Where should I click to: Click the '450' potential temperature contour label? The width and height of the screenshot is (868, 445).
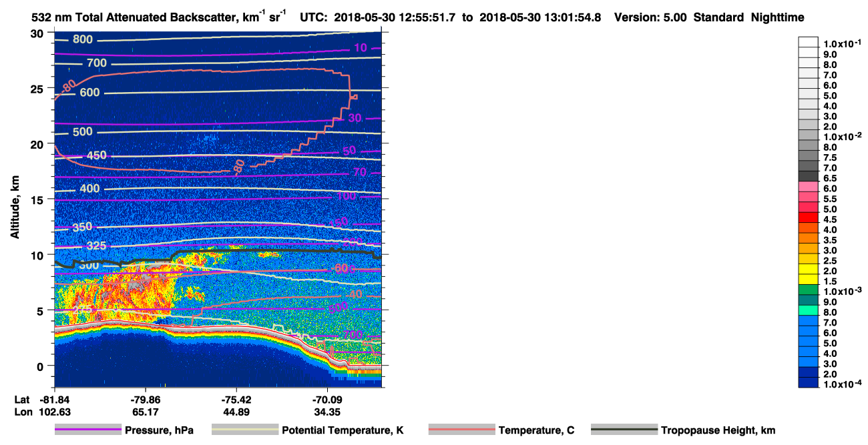click(x=97, y=155)
